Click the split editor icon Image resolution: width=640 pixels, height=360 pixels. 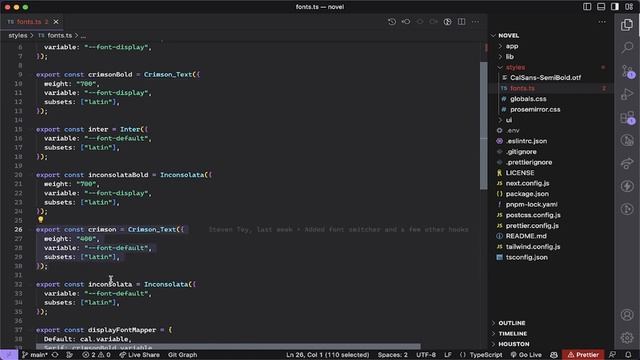coord(461,22)
